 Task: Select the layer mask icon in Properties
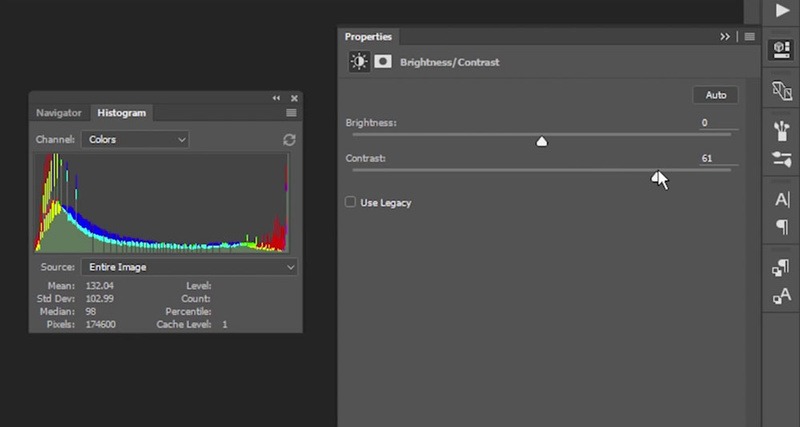click(x=383, y=62)
